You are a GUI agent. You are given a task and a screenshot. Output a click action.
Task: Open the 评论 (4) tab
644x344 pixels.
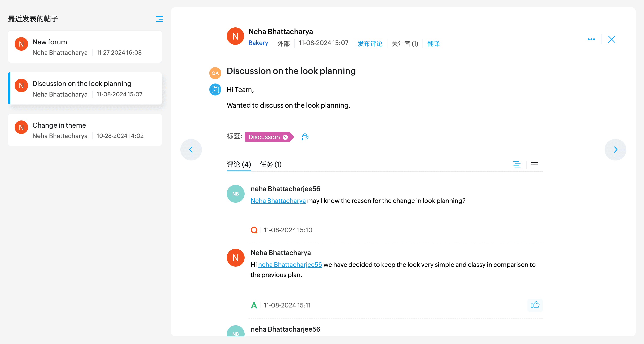point(238,164)
